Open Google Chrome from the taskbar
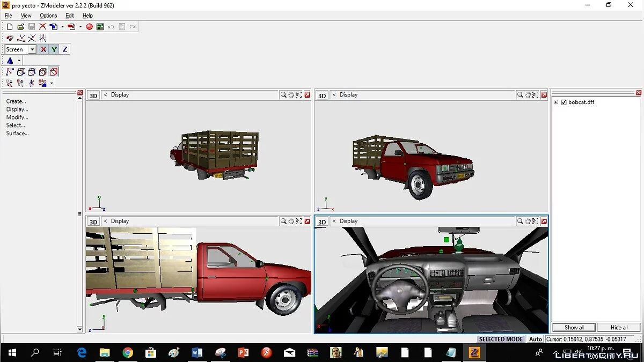The width and height of the screenshot is (644, 362). (x=128, y=352)
